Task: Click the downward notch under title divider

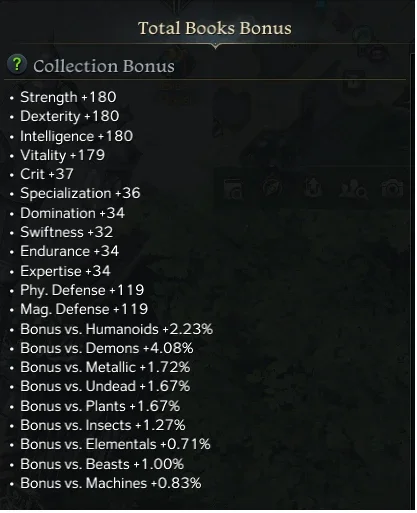Action: pyautogui.click(x=215, y=46)
